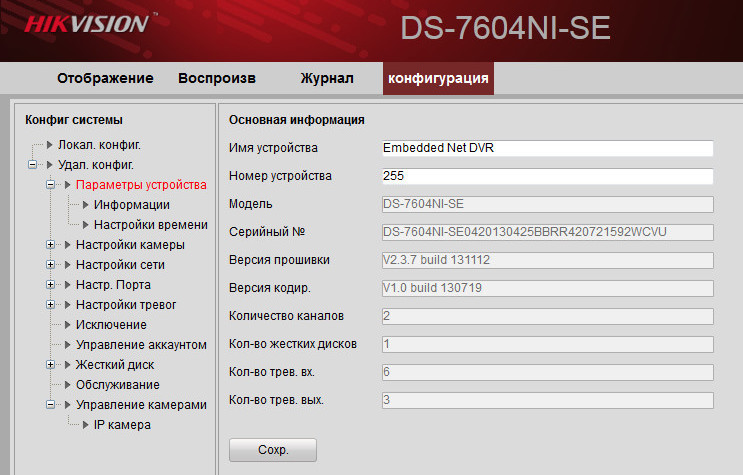Click the Количество каналов label

(x=287, y=316)
